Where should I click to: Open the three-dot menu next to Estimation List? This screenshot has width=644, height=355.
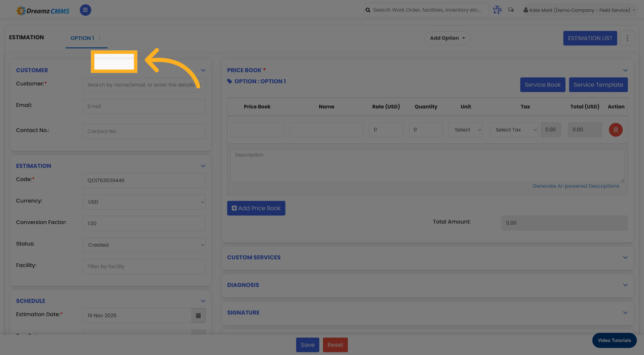point(627,38)
